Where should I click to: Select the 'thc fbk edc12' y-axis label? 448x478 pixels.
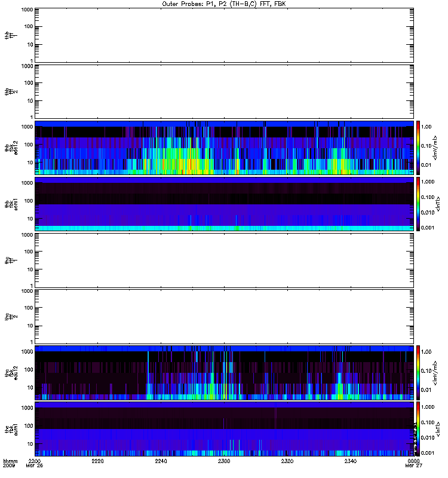point(11,372)
